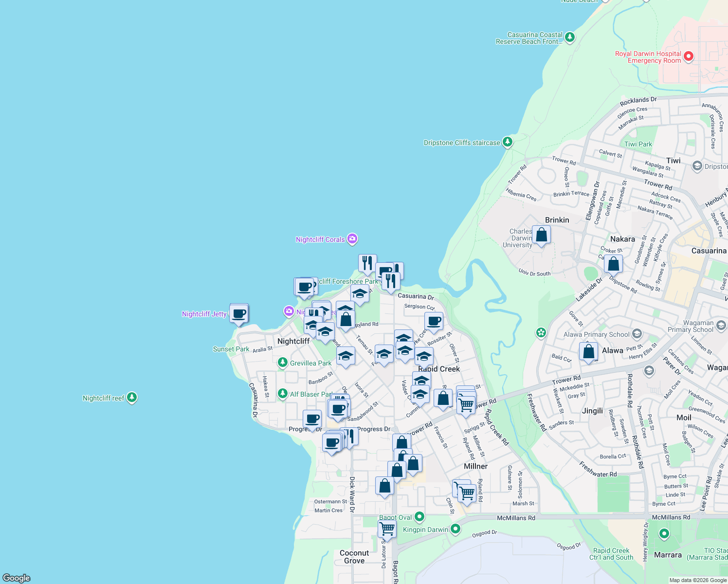Click the Alawa Primary School icon
This screenshot has width=728, height=584.
click(x=637, y=334)
